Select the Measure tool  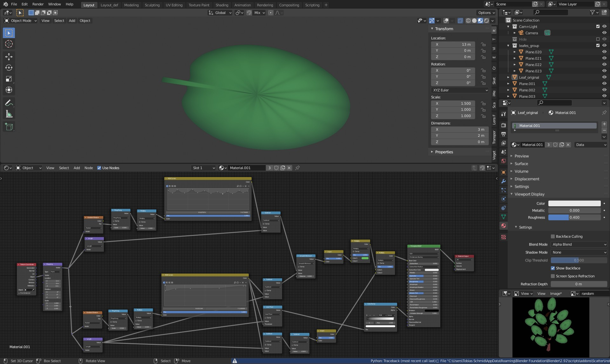pos(9,114)
